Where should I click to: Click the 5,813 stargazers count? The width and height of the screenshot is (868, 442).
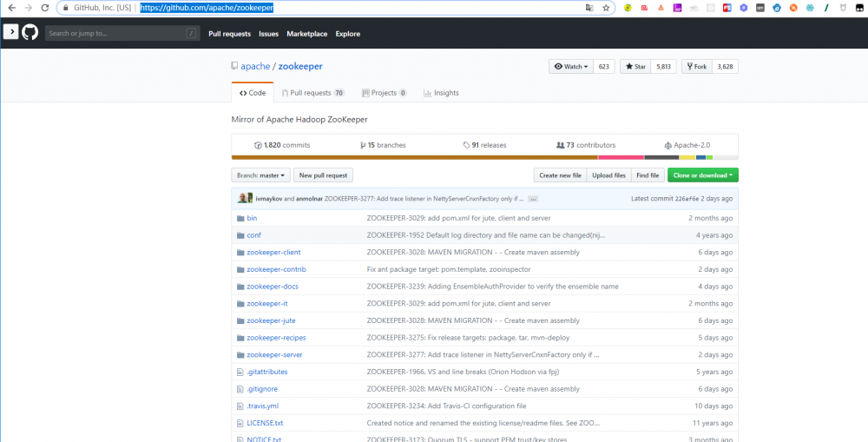[x=663, y=67]
